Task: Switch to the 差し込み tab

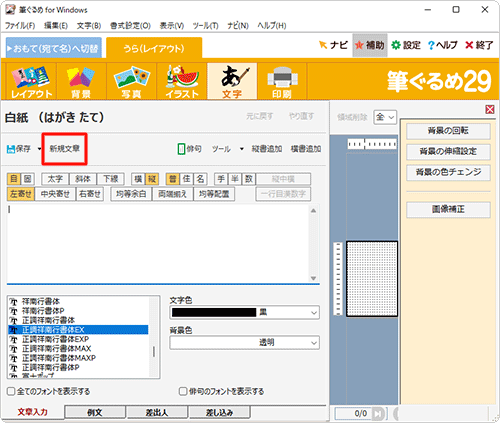Action: pos(219,412)
